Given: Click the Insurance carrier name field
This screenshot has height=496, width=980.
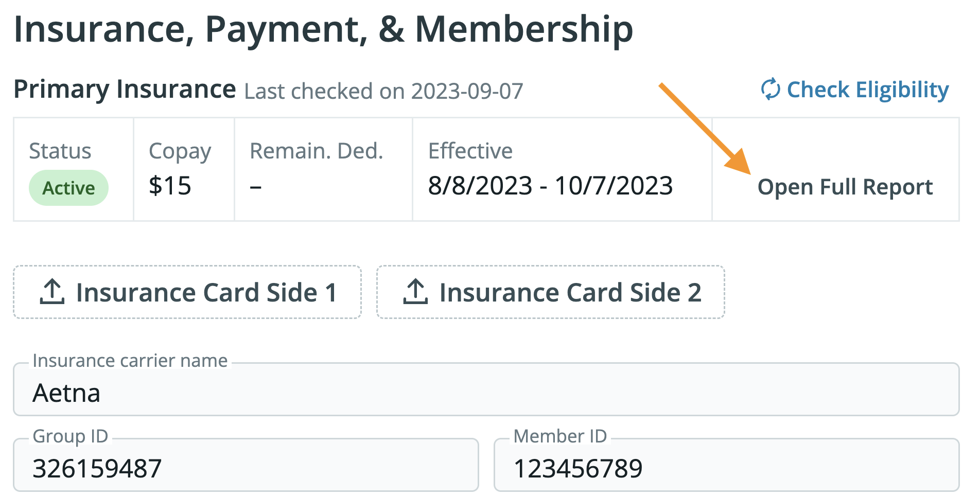Looking at the screenshot, I should click(x=486, y=393).
